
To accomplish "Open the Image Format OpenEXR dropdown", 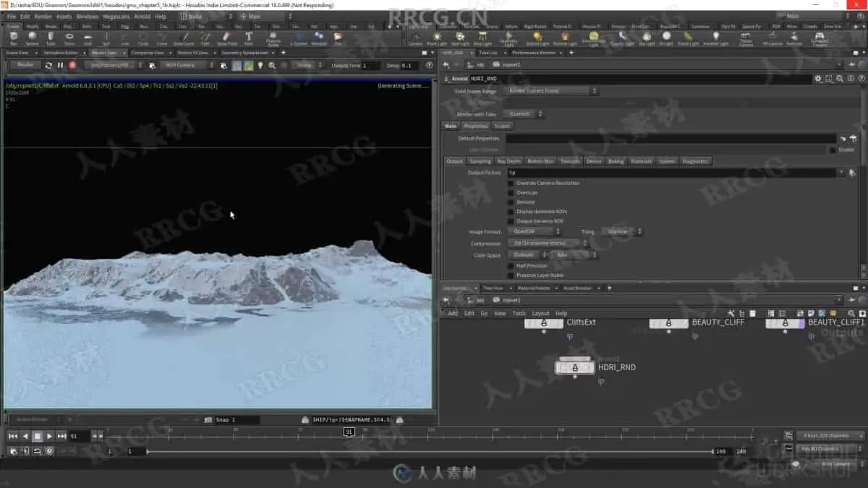I will [534, 231].
